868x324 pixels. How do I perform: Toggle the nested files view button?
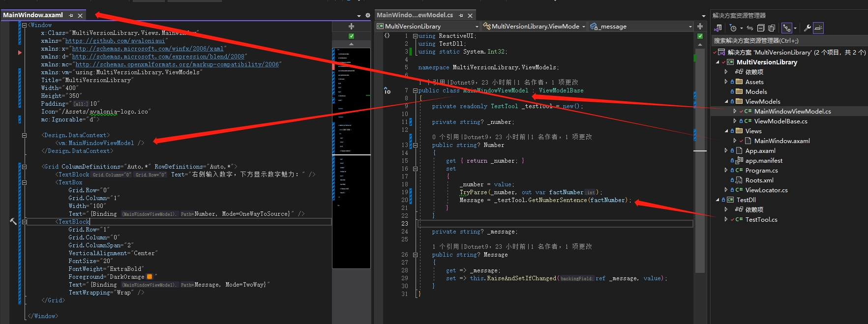click(x=787, y=28)
